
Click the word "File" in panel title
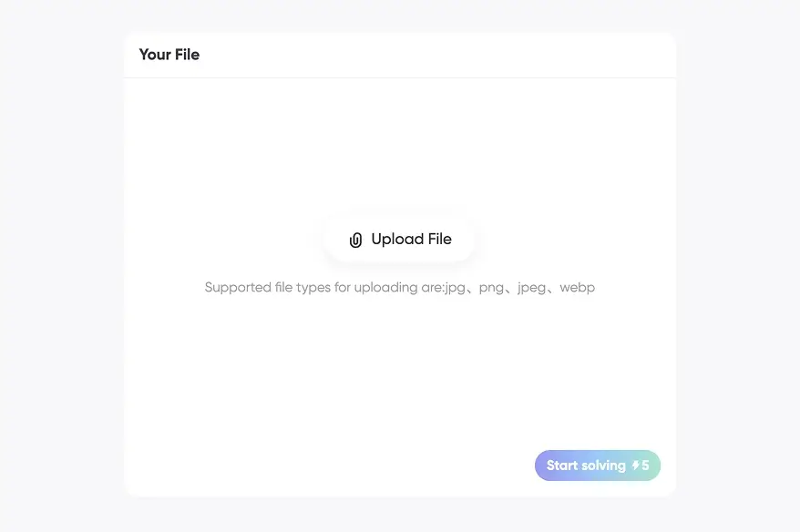click(x=188, y=55)
